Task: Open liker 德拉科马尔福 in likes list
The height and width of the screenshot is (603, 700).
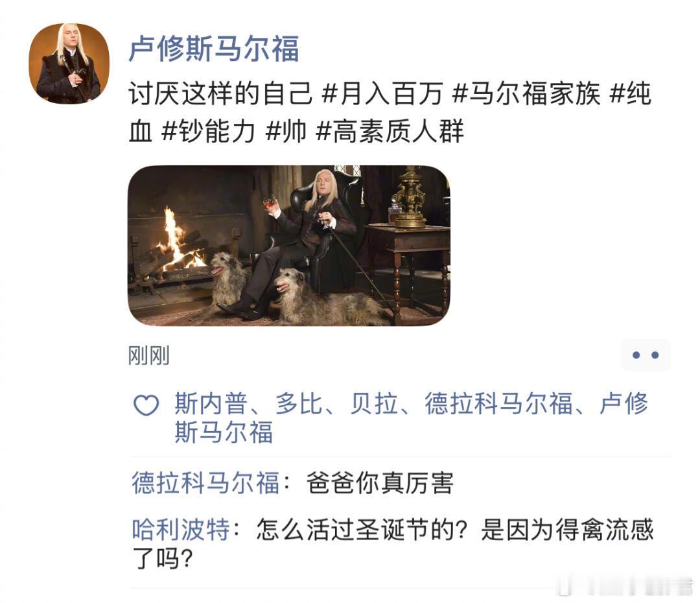Action: [x=498, y=404]
